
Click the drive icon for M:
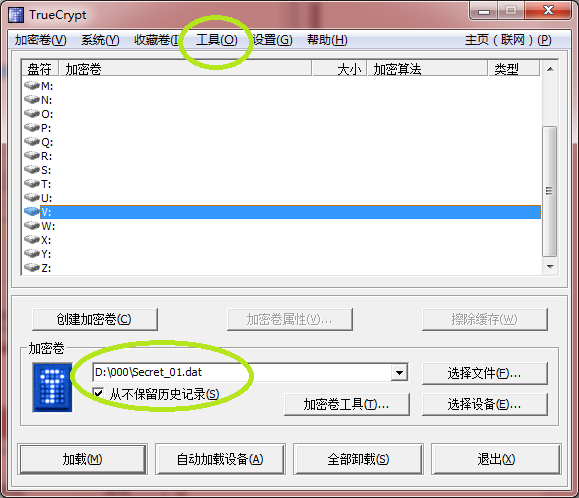[32, 86]
